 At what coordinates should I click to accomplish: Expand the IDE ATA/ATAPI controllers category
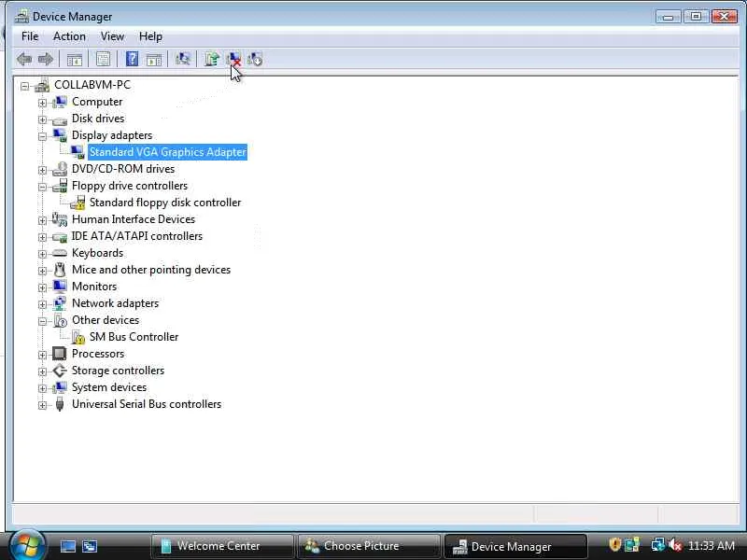(x=42, y=237)
